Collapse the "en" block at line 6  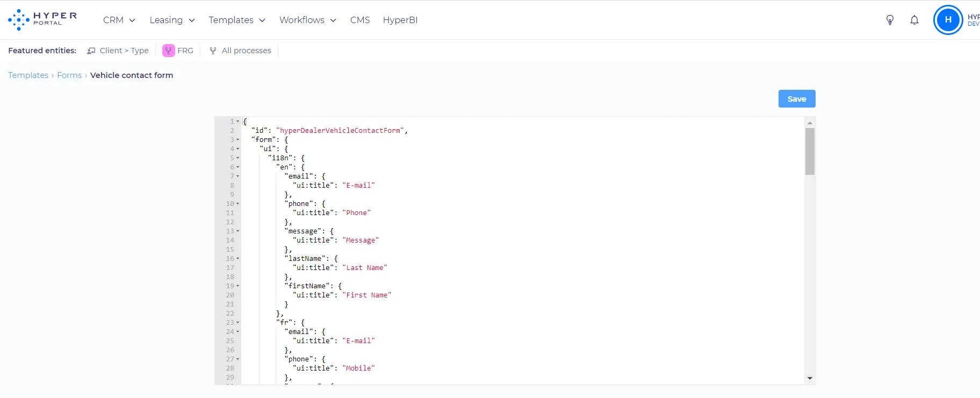tap(238, 167)
